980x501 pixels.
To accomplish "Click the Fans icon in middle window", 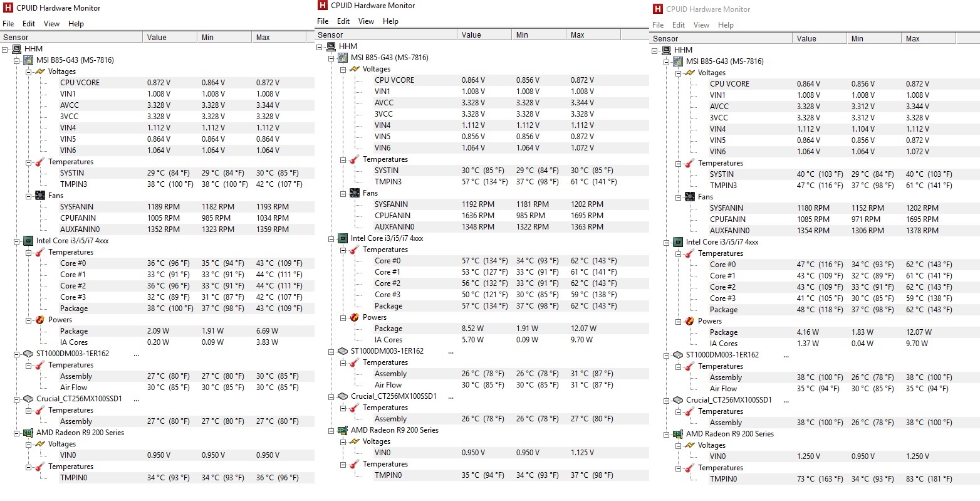I will click(x=355, y=193).
